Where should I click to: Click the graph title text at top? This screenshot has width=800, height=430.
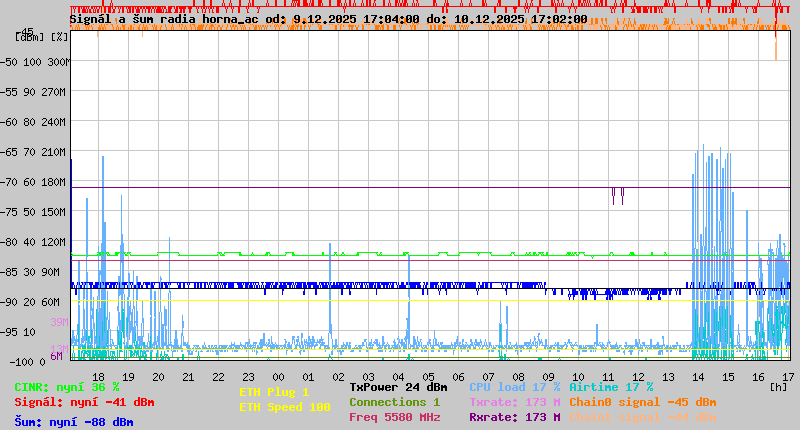tap(328, 18)
